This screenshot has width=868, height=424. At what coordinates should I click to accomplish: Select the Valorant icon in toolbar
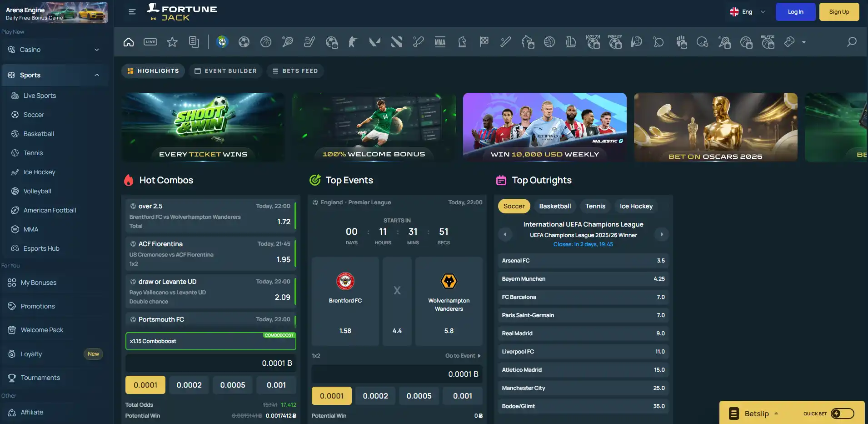tap(375, 42)
